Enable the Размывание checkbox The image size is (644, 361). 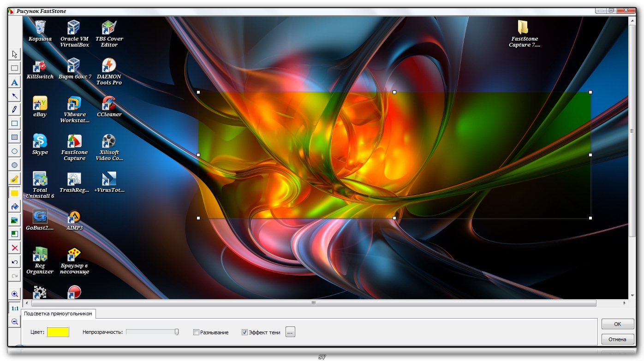click(x=196, y=332)
